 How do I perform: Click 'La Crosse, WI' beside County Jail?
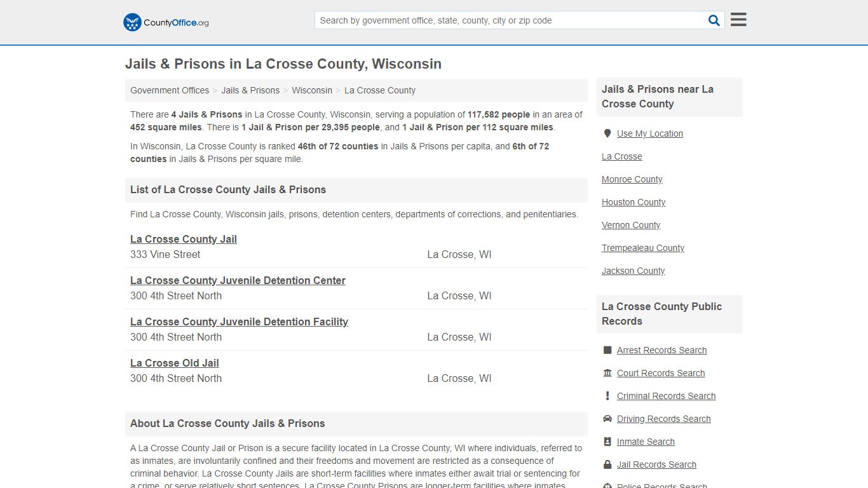459,254
